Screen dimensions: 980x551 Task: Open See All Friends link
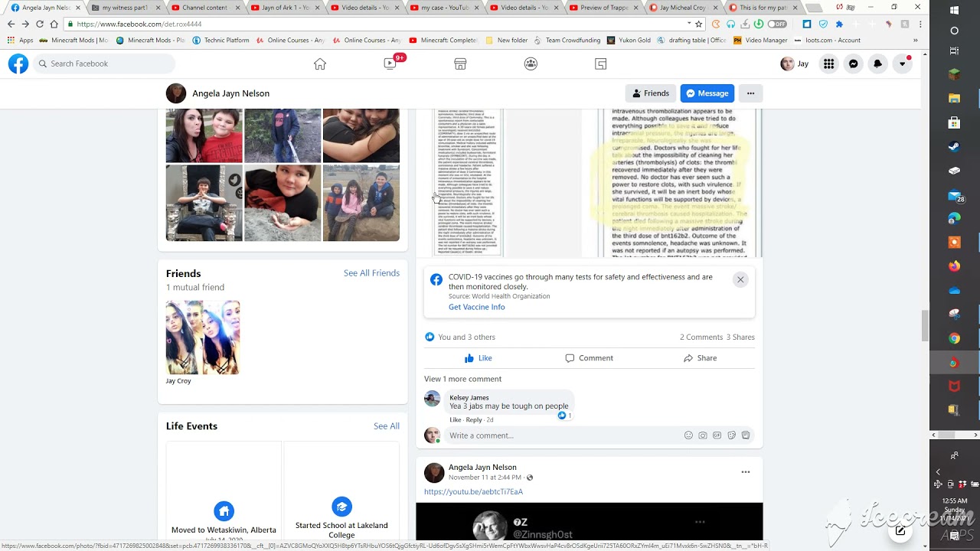[371, 273]
